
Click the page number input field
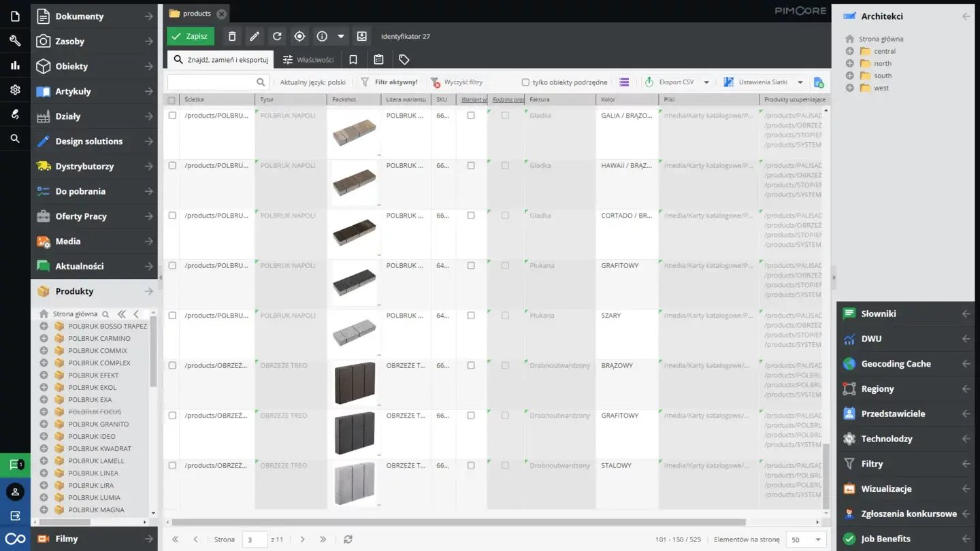pyautogui.click(x=255, y=539)
